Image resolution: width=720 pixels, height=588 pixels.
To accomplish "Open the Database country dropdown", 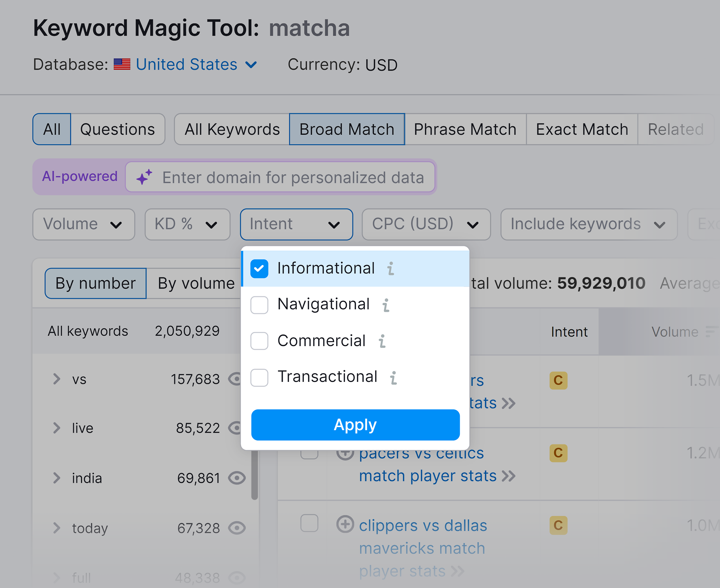I will pyautogui.click(x=186, y=64).
